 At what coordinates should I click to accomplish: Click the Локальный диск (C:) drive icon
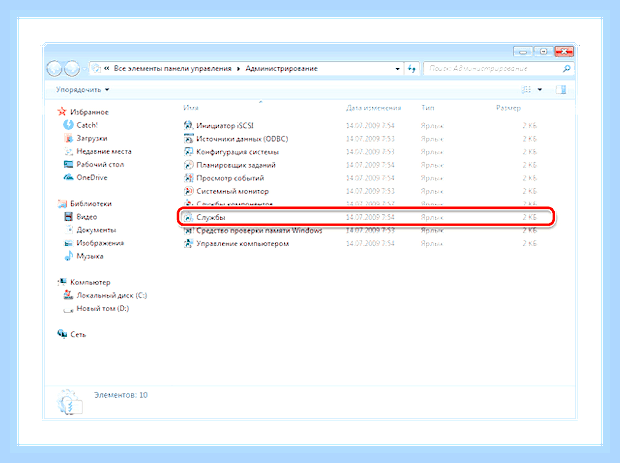tap(68, 295)
